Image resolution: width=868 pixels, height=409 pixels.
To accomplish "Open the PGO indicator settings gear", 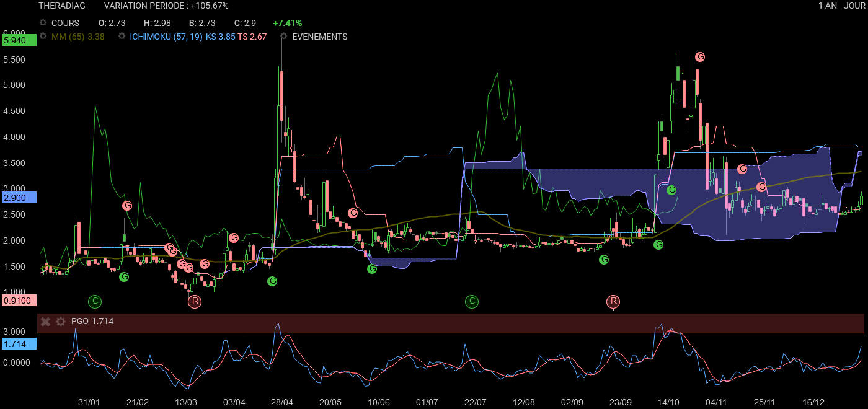I will coord(60,322).
